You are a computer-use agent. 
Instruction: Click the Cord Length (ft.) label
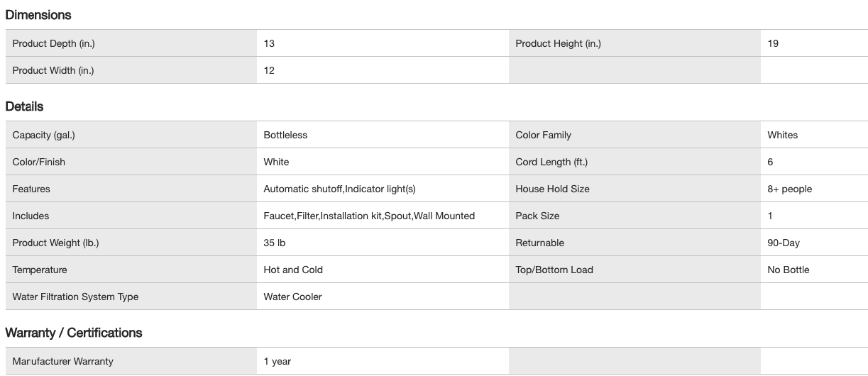551,162
